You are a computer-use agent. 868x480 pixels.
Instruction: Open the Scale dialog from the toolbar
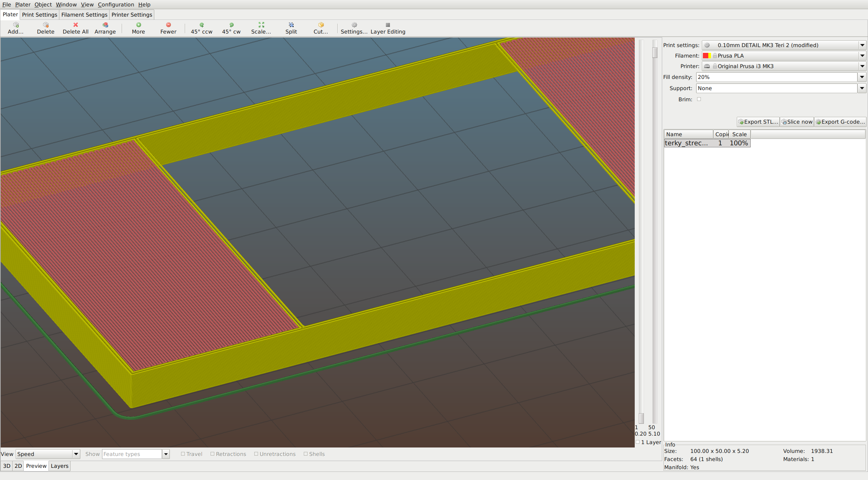261,28
